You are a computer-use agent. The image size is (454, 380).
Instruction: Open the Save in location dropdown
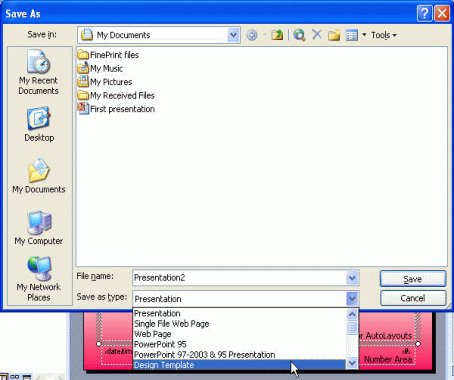pyautogui.click(x=233, y=35)
